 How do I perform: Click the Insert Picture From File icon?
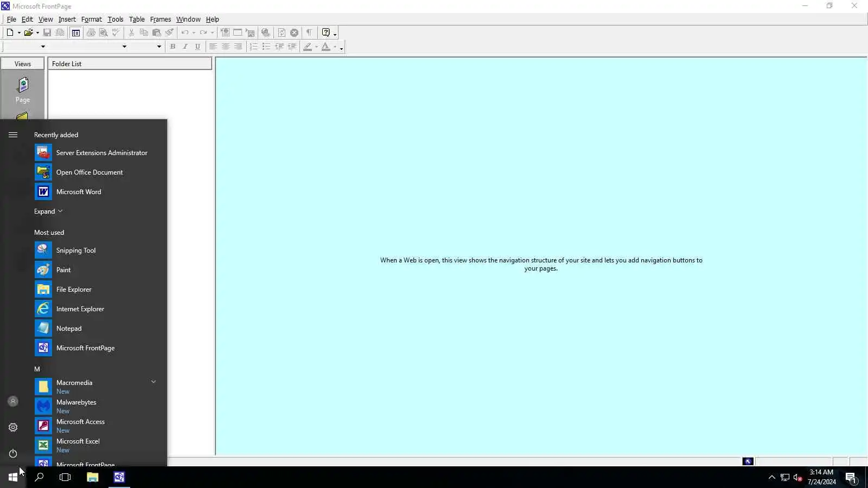coord(250,33)
